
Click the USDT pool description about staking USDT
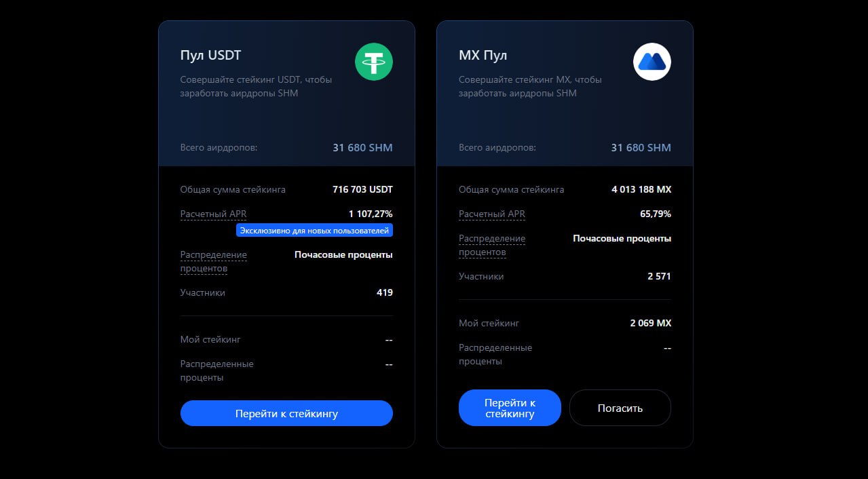tap(256, 86)
